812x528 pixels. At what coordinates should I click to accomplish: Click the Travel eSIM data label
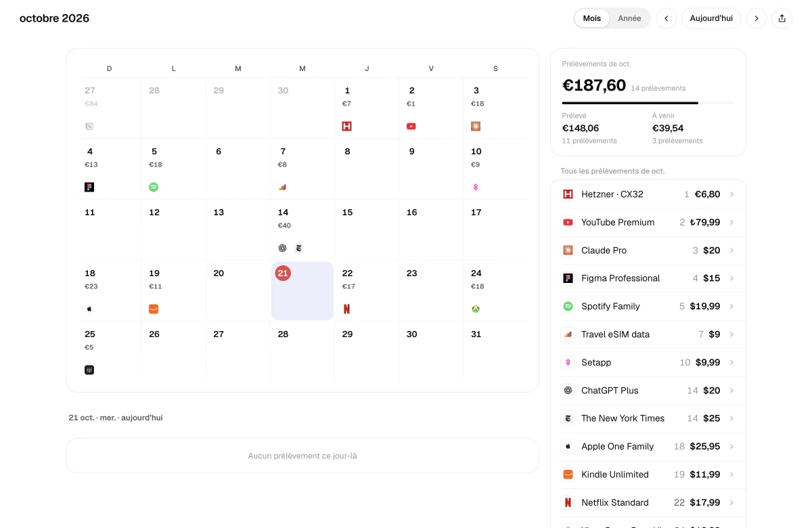pos(616,334)
